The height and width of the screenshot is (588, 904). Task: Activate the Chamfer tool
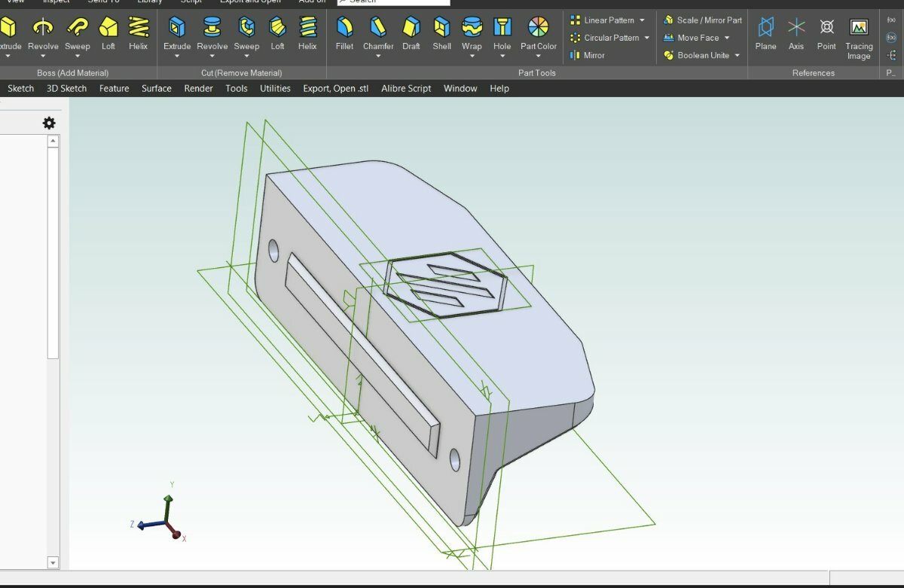click(x=378, y=33)
